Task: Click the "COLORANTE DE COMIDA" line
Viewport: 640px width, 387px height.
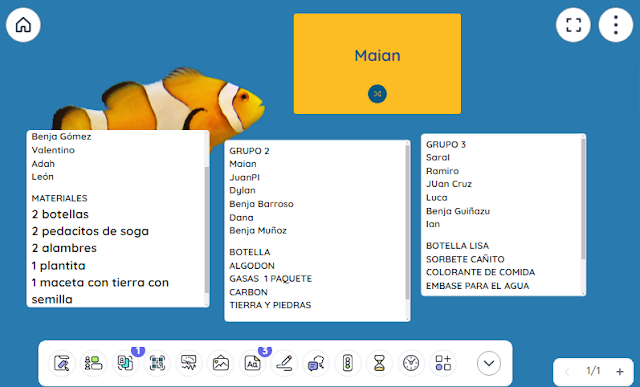Action: tap(481, 272)
